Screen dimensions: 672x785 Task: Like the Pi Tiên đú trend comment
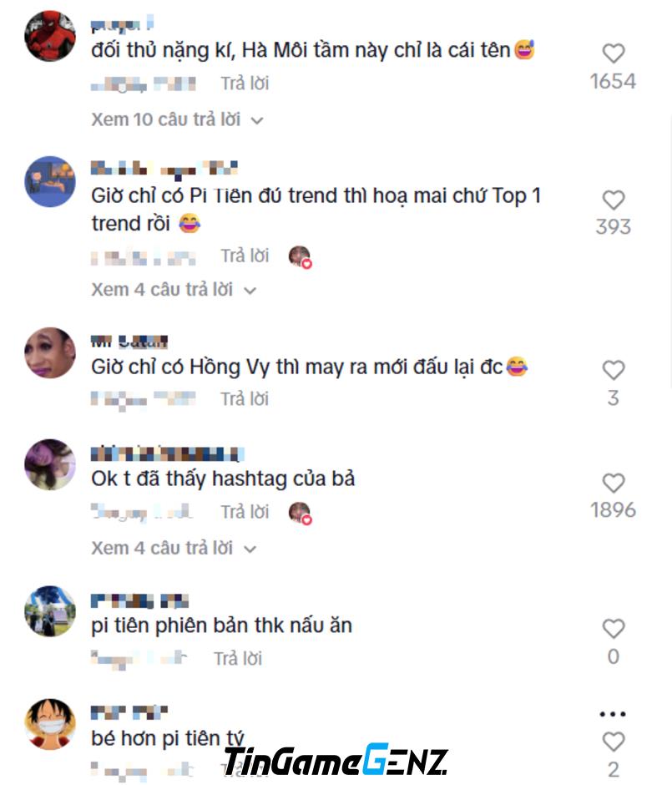[x=613, y=200]
